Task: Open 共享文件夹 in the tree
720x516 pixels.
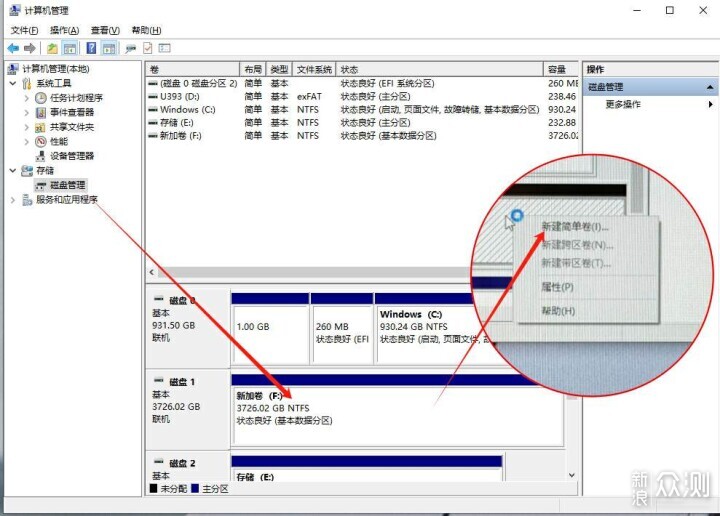Action: click(72, 127)
